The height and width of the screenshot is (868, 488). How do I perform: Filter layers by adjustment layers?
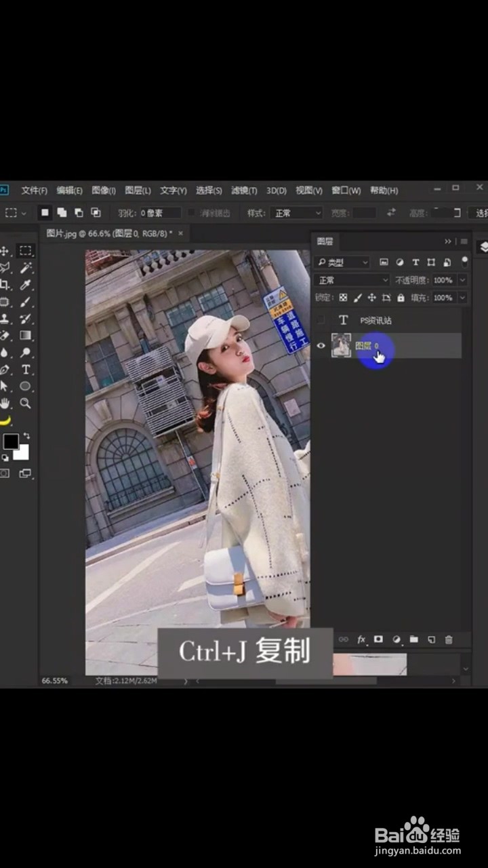pyautogui.click(x=400, y=262)
